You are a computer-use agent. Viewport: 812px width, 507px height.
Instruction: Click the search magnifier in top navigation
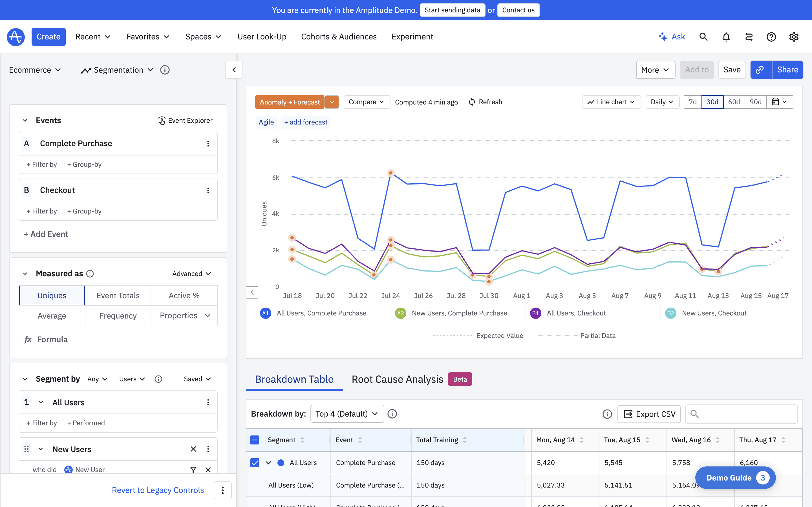[703, 37]
